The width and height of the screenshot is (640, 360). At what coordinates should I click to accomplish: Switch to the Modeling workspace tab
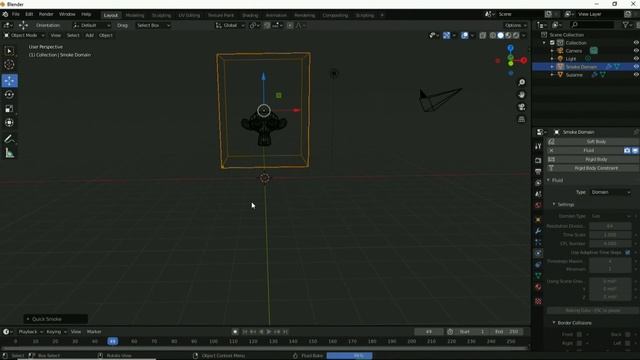pyautogui.click(x=135, y=15)
